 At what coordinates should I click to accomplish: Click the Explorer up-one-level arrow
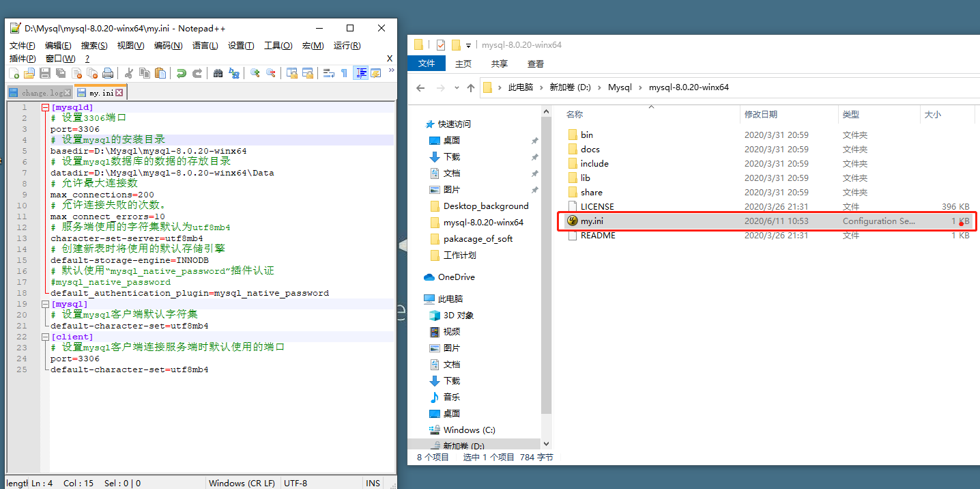[471, 88]
